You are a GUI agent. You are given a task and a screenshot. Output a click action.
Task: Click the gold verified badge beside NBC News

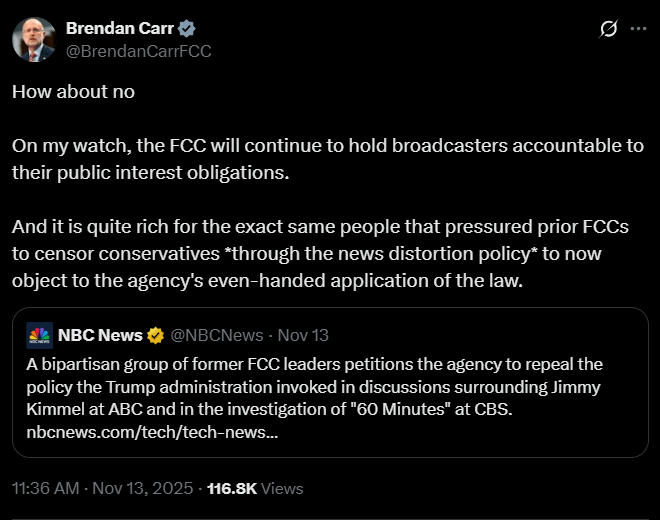point(156,335)
